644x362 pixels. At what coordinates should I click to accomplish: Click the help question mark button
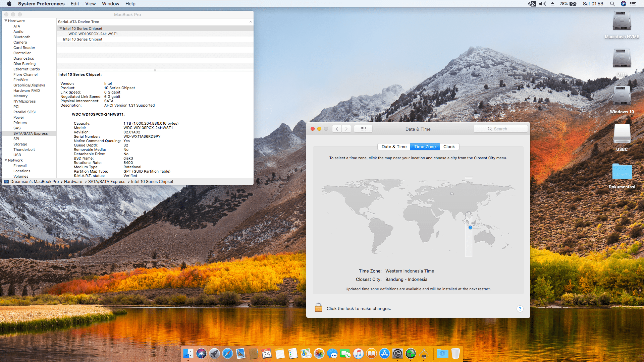(520, 309)
